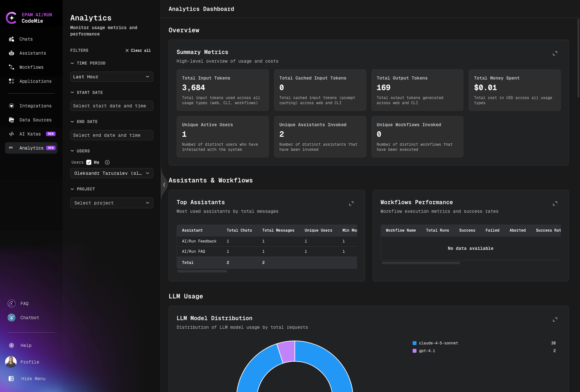Open the Select project dropdown
Screen dimensions: 580x392
coord(111,203)
